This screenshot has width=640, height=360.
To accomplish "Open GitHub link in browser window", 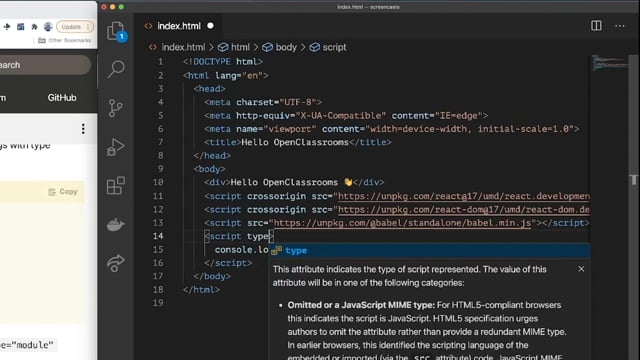I will 62,98.
